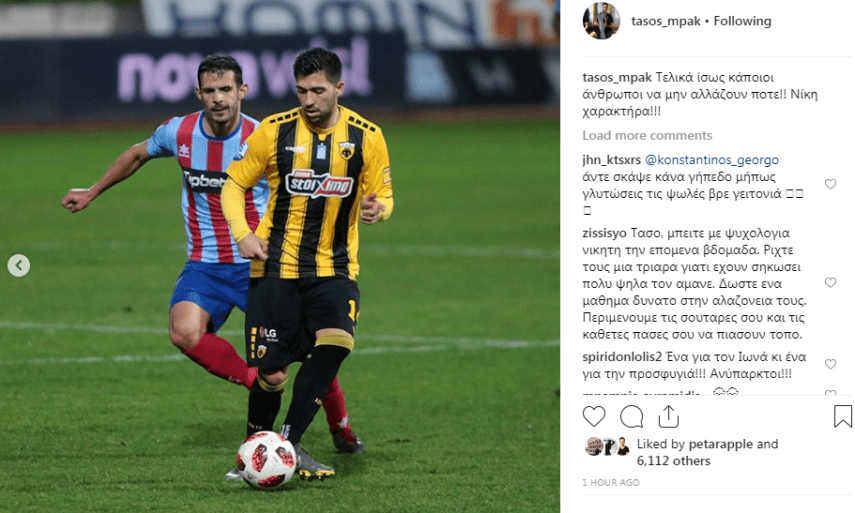Open the tasos_mpak username in the header
Viewport: 855px width, 513px height.
tap(665, 21)
